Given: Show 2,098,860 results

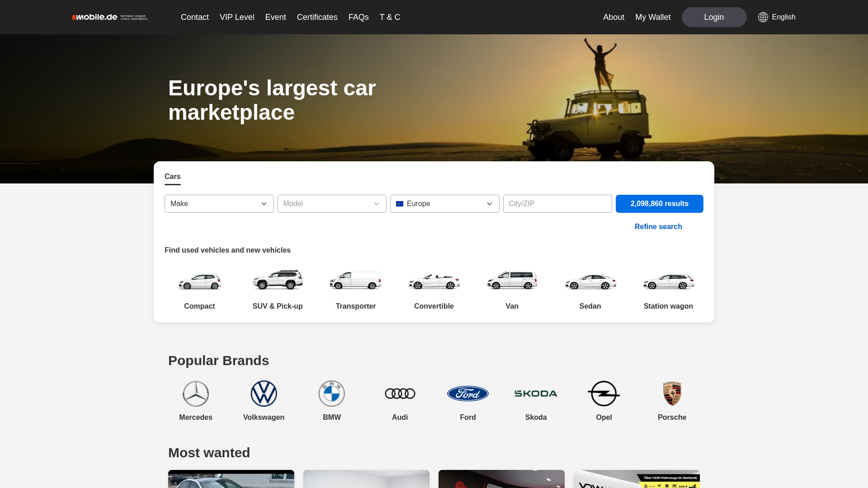Looking at the screenshot, I should pos(660,204).
